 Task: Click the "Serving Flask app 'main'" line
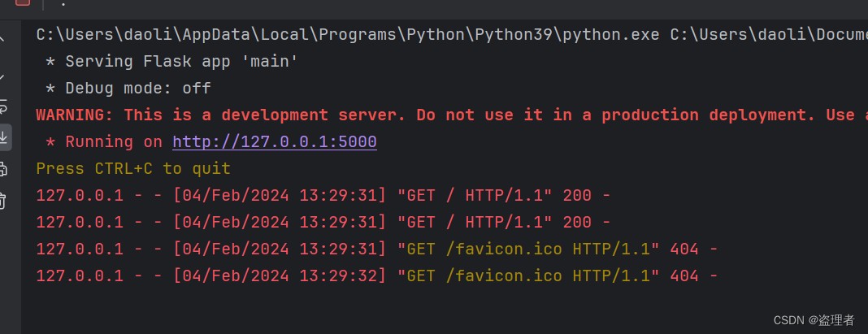(x=171, y=62)
